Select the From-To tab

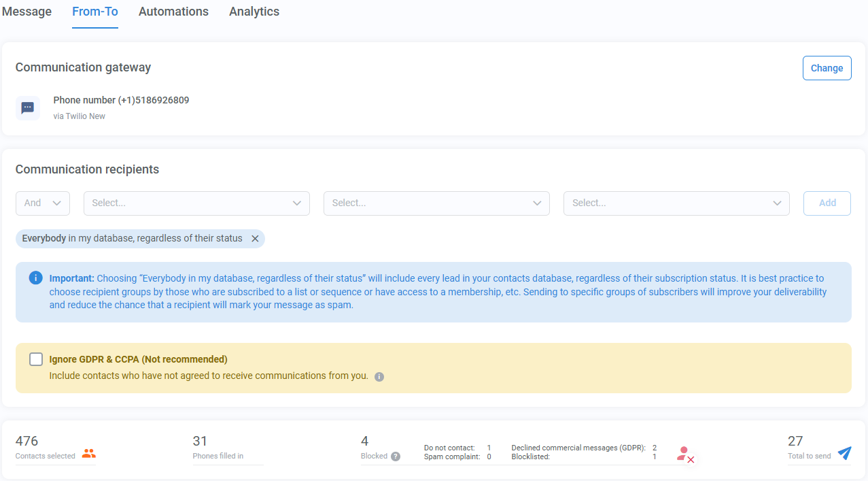click(95, 12)
